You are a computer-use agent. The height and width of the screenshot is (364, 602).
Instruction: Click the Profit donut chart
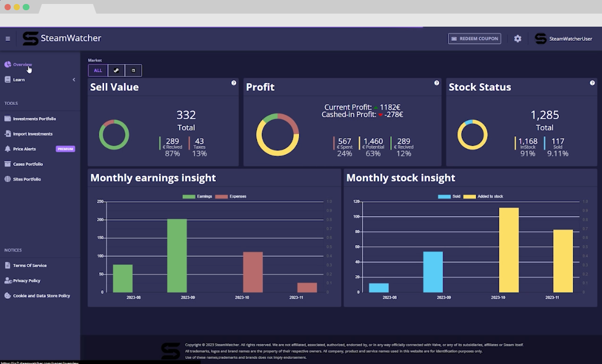(x=278, y=134)
